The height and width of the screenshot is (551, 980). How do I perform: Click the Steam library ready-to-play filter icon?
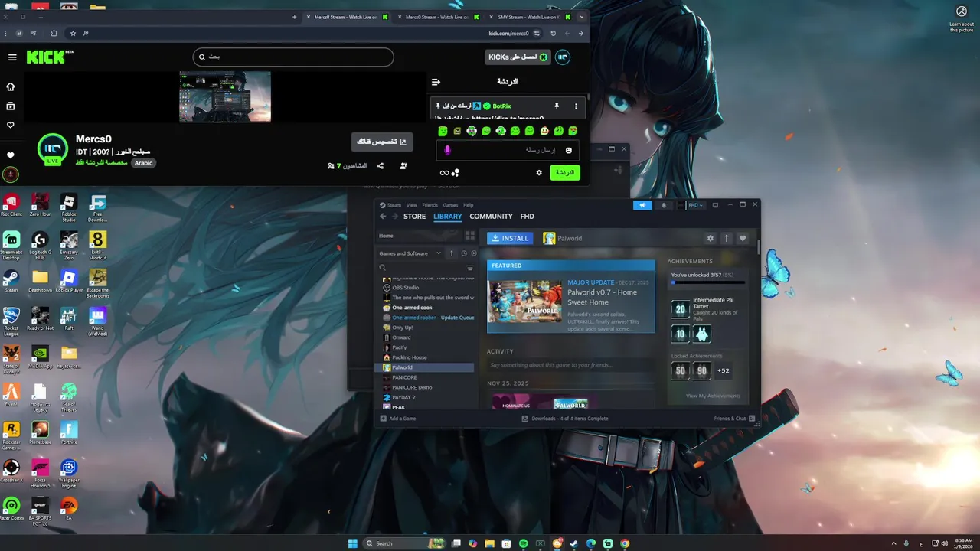click(474, 253)
